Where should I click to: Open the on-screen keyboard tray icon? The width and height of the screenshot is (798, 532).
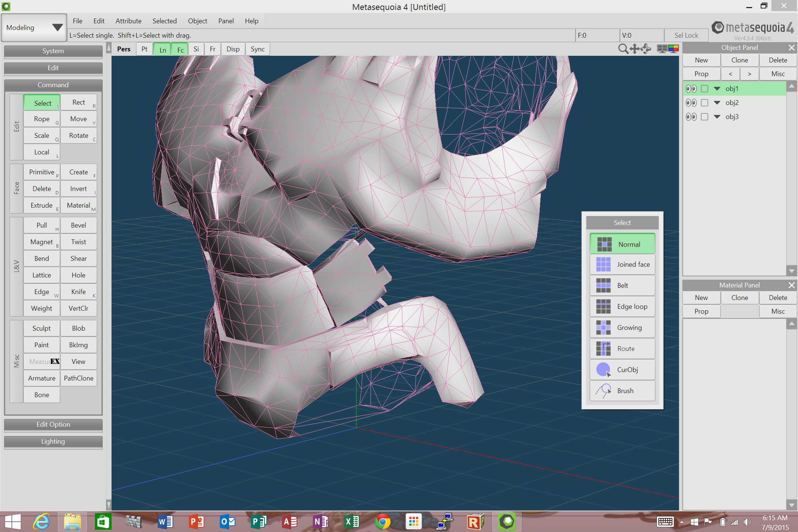665,522
